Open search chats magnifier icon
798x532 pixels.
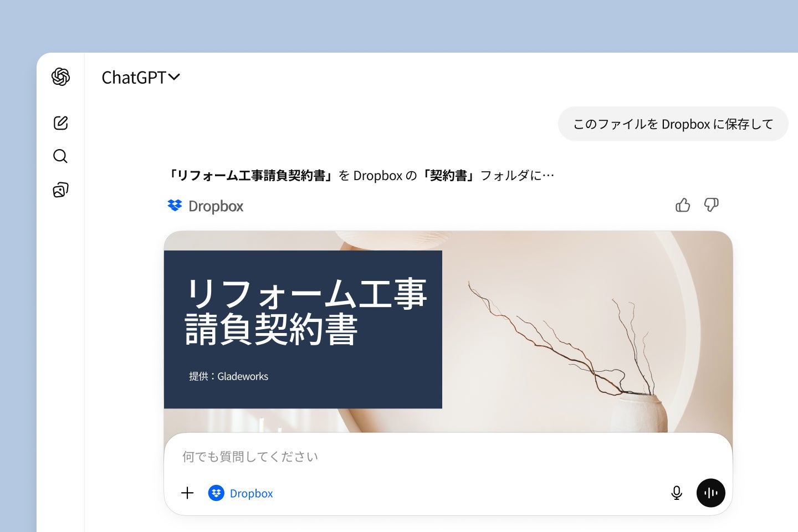(60, 156)
